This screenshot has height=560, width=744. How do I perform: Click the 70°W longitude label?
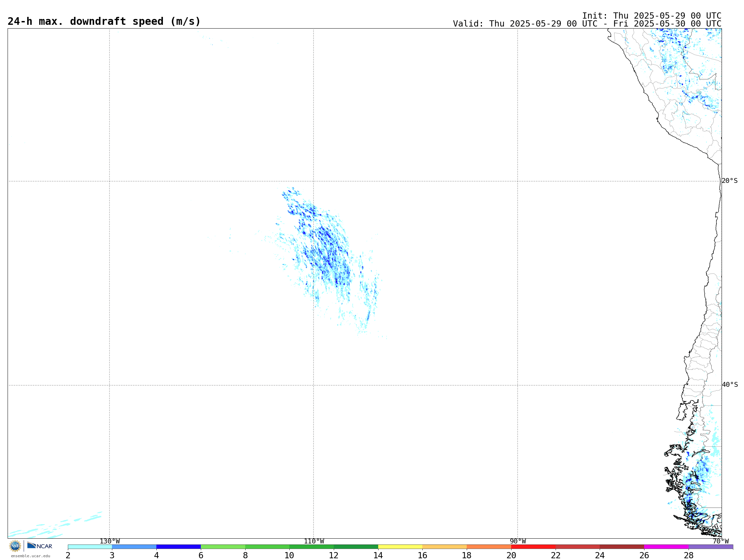(721, 541)
